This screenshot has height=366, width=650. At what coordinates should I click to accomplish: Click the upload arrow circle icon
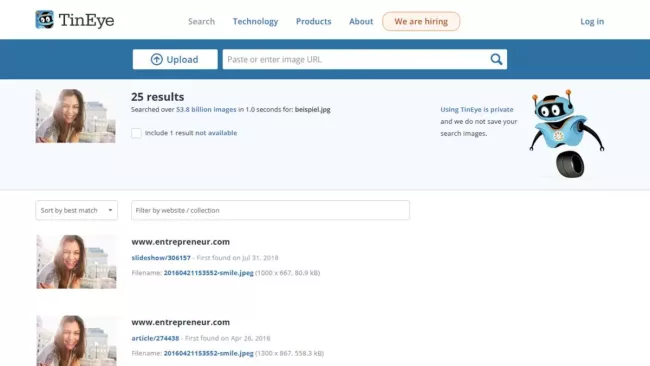[156, 59]
